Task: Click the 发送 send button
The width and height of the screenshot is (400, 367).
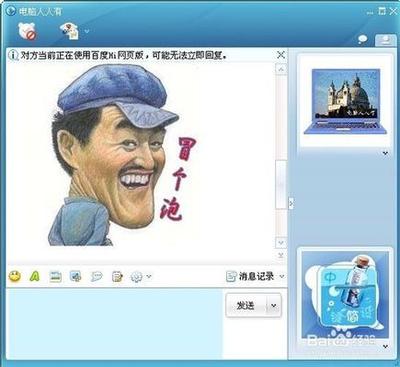Action: click(246, 305)
